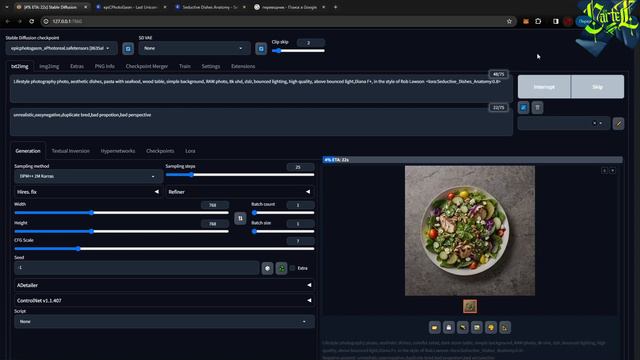The height and width of the screenshot is (360, 640).
Task: Open the browser side panel icon
Action: pyautogui.click(x=556, y=21)
